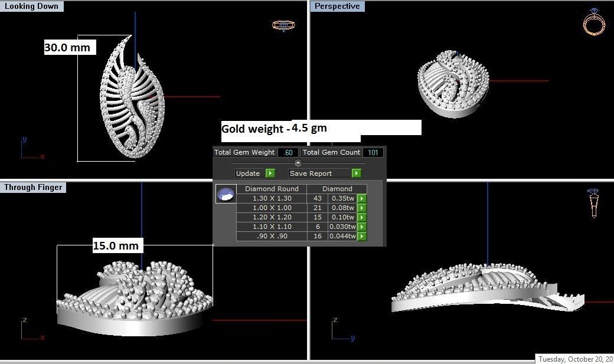Click green arrow for 1.10 X 1.10 row
This screenshot has width=614, height=364.
coord(362,227)
